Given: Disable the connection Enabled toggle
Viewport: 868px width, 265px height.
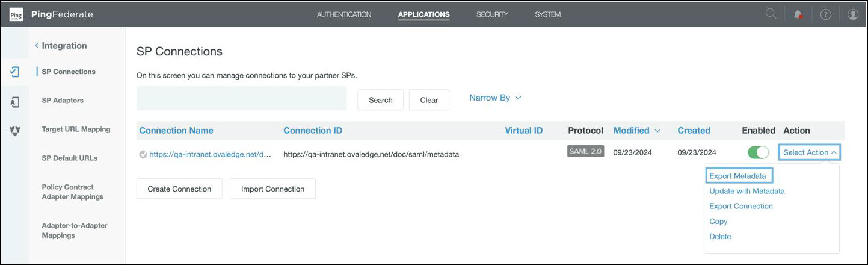Looking at the screenshot, I should [x=759, y=152].
